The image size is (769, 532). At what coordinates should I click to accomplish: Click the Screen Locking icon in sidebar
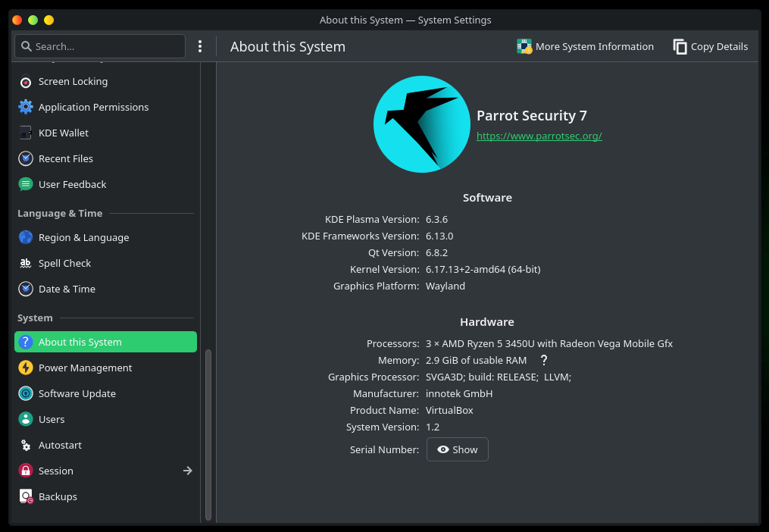point(26,82)
